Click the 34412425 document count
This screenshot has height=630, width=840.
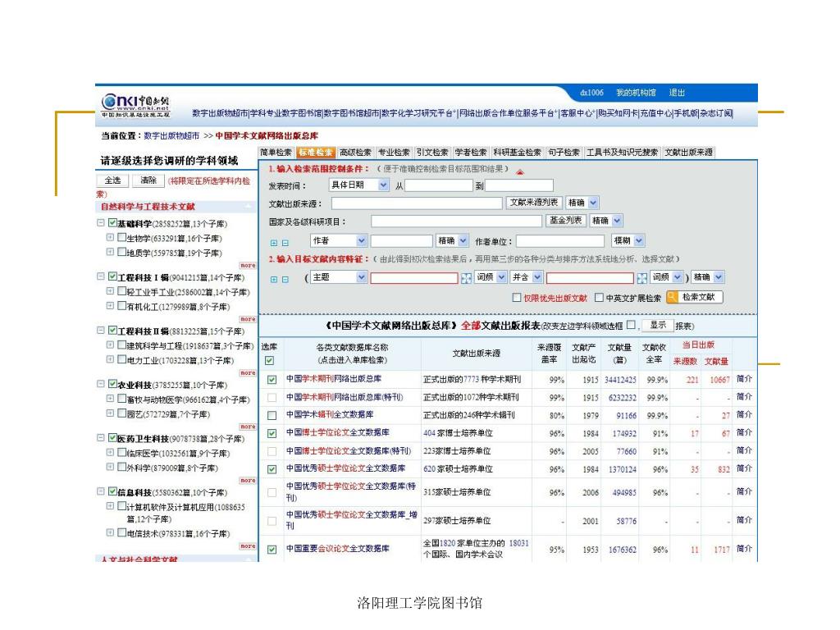click(620, 380)
